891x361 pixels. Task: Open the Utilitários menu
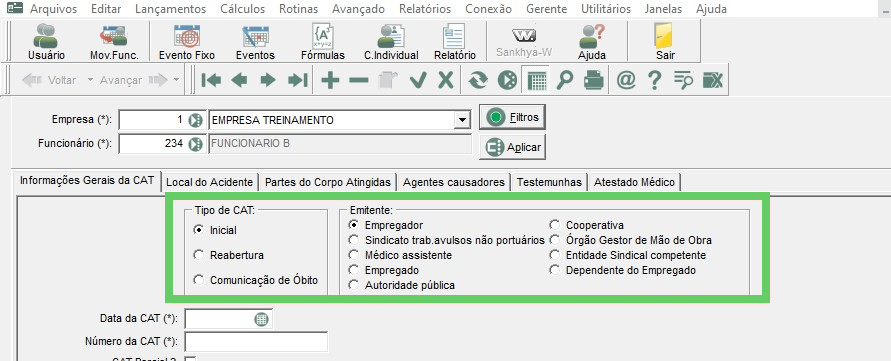(x=606, y=9)
